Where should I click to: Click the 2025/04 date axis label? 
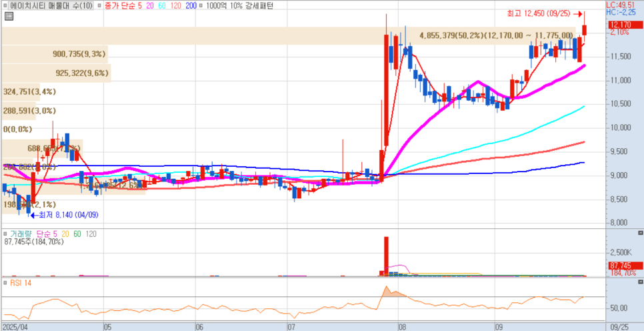15,327
